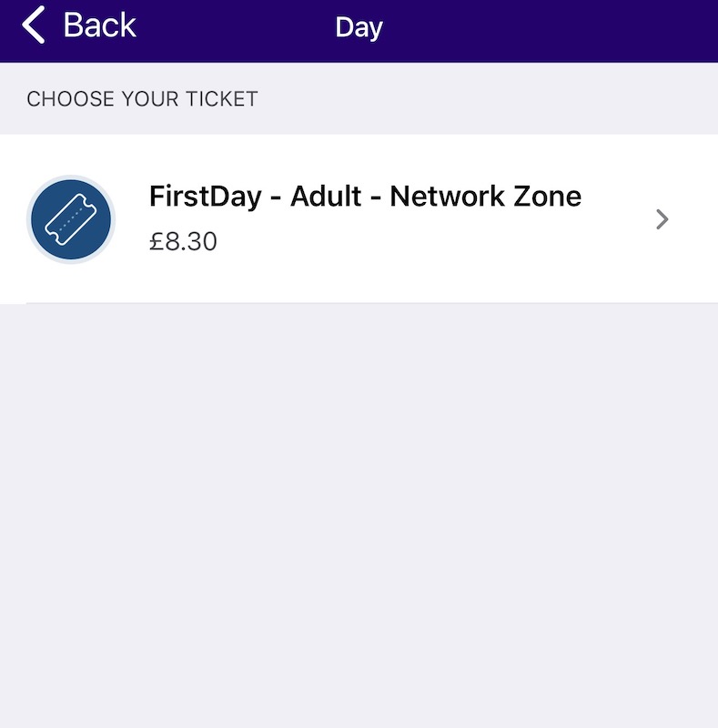This screenshot has width=718, height=728.
Task: Click the purple navigation bar's right side
Action: (592, 29)
